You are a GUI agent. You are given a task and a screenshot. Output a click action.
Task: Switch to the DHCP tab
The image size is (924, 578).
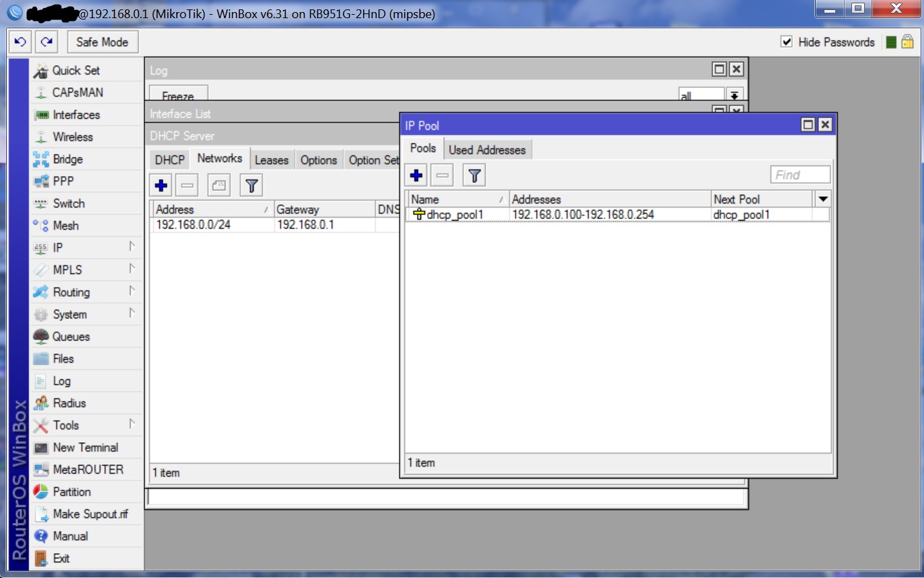pyautogui.click(x=169, y=160)
